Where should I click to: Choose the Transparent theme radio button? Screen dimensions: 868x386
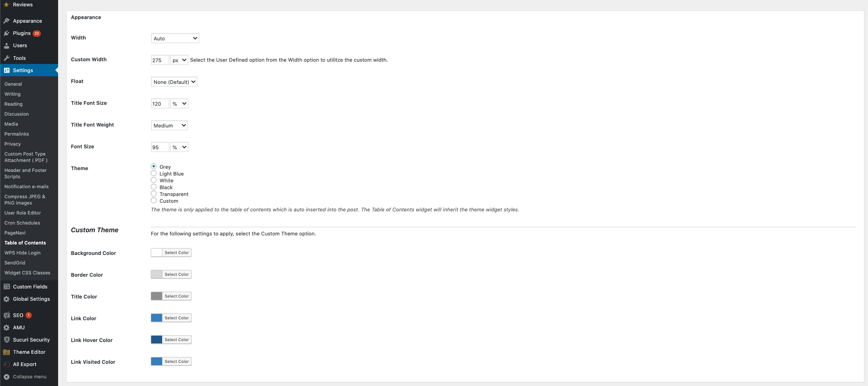(x=154, y=194)
